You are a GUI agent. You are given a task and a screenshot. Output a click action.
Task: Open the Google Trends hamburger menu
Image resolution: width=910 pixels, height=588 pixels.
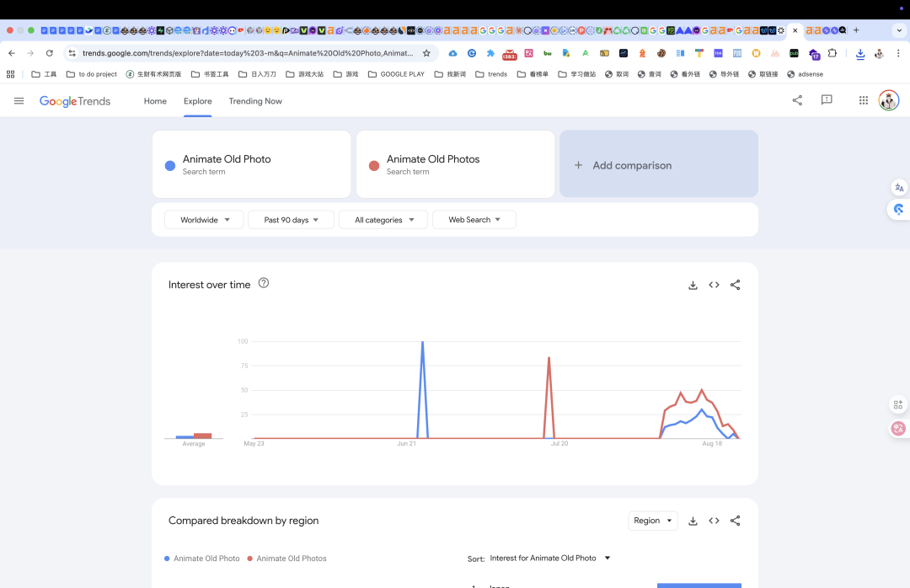coord(19,101)
